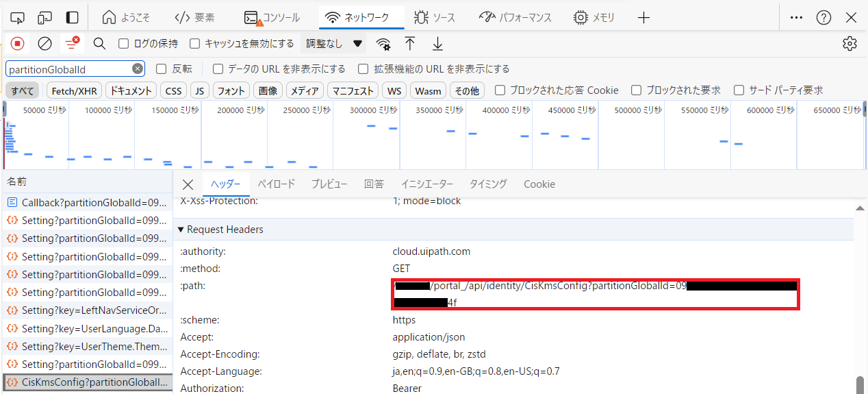Add a new tool with plus icon
The image size is (868, 394).
643,18
